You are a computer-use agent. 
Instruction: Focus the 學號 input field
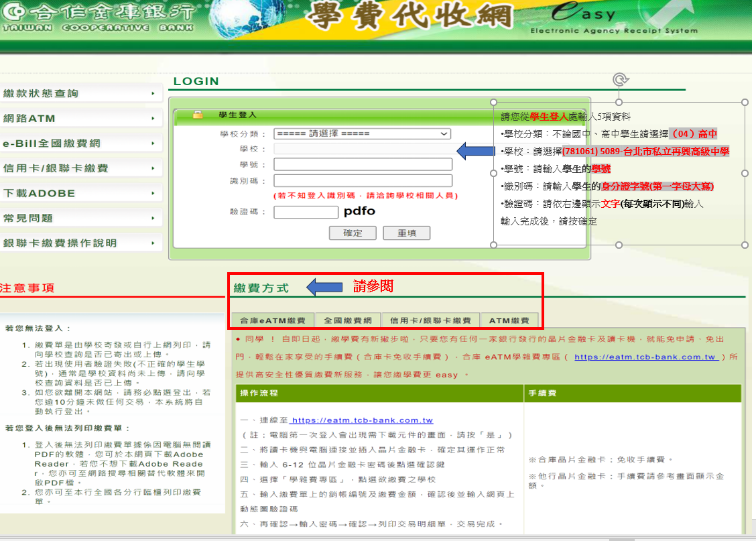(363, 164)
